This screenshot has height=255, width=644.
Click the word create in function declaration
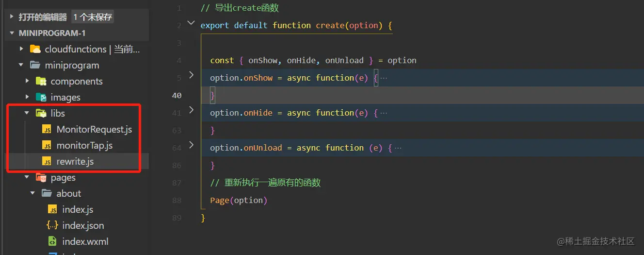(x=330, y=25)
